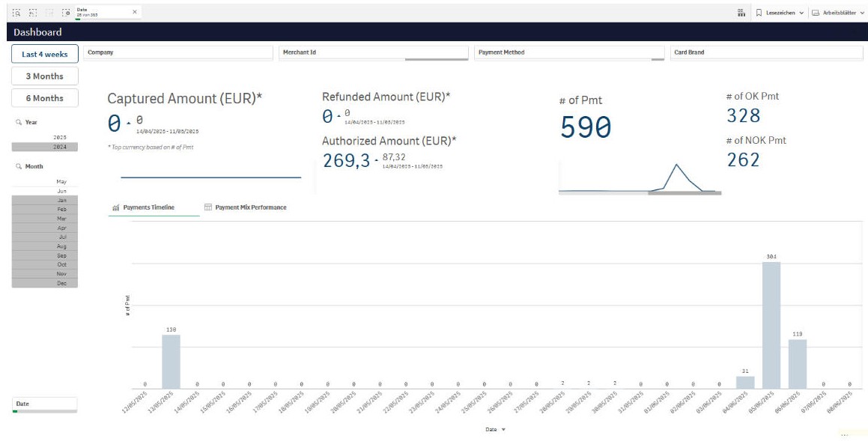This screenshot has height=441, width=868.
Task: Open the Payment Method filter dropdown
Action: [568, 52]
